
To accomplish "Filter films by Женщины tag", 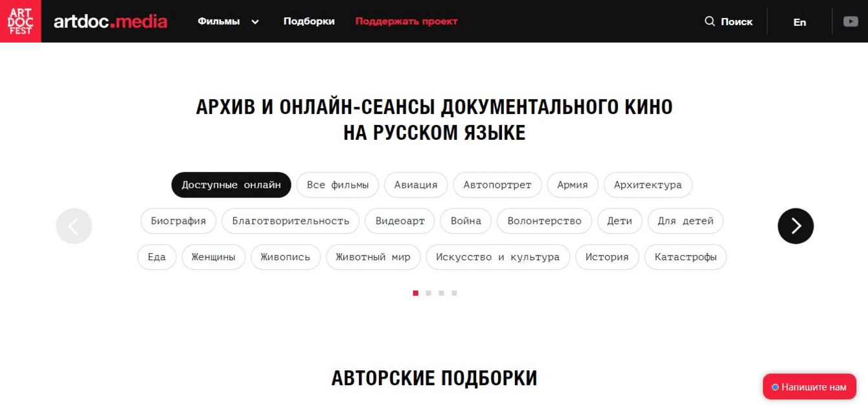I will tap(213, 257).
